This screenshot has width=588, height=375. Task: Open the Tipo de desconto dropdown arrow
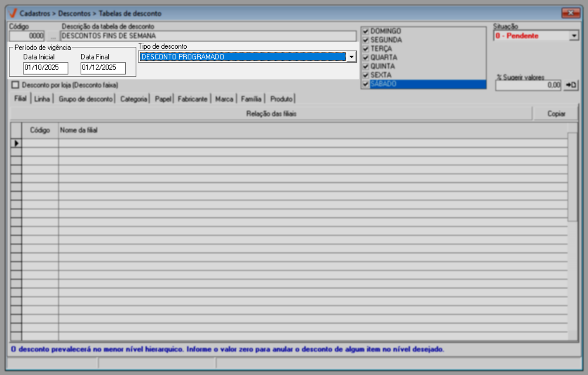(351, 57)
